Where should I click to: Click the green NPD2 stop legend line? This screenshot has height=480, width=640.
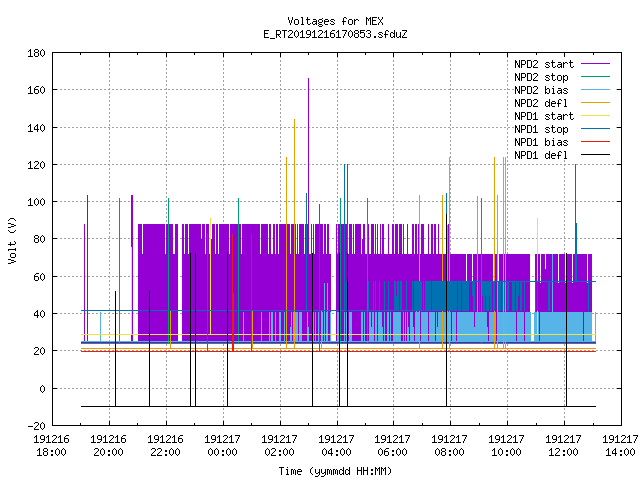(595, 77)
